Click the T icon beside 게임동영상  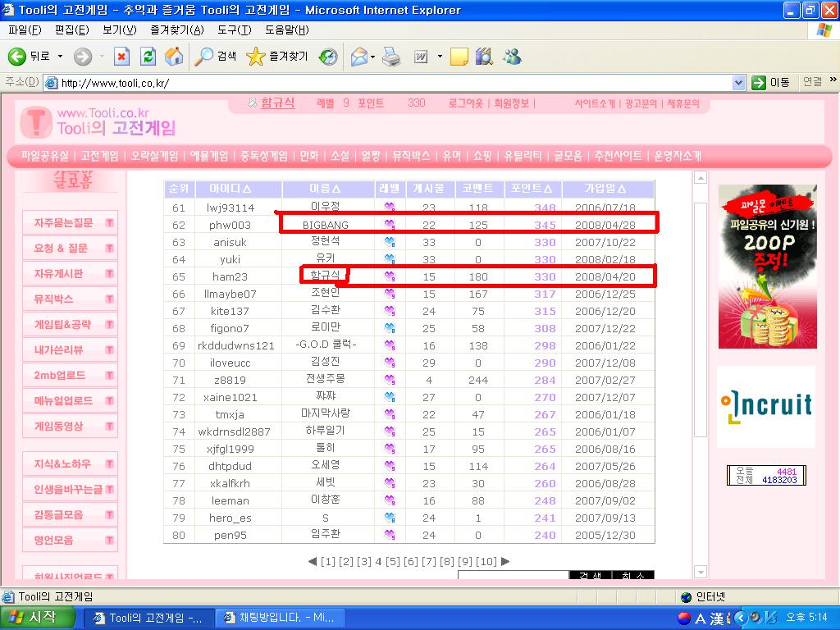pyautogui.click(x=109, y=426)
